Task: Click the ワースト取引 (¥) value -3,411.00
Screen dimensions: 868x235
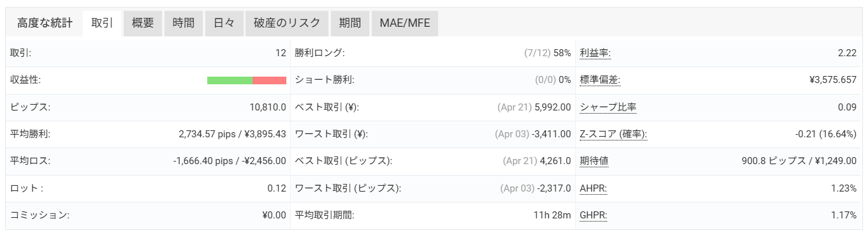Action: pyautogui.click(x=550, y=134)
